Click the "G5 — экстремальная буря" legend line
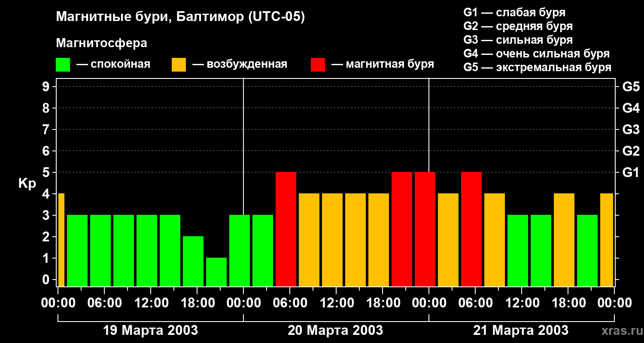Viewport: 644px width, 343px height. pyautogui.click(x=537, y=67)
